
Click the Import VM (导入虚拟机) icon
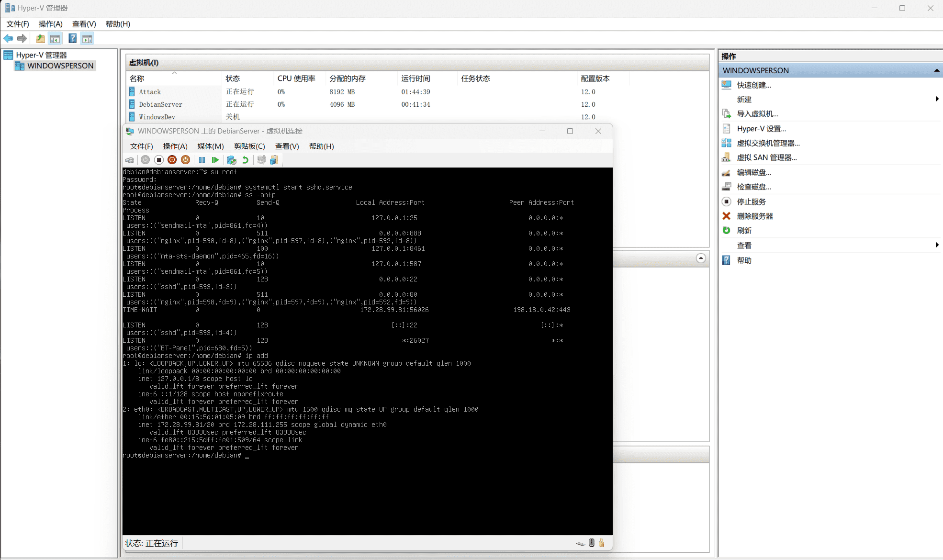(x=727, y=114)
